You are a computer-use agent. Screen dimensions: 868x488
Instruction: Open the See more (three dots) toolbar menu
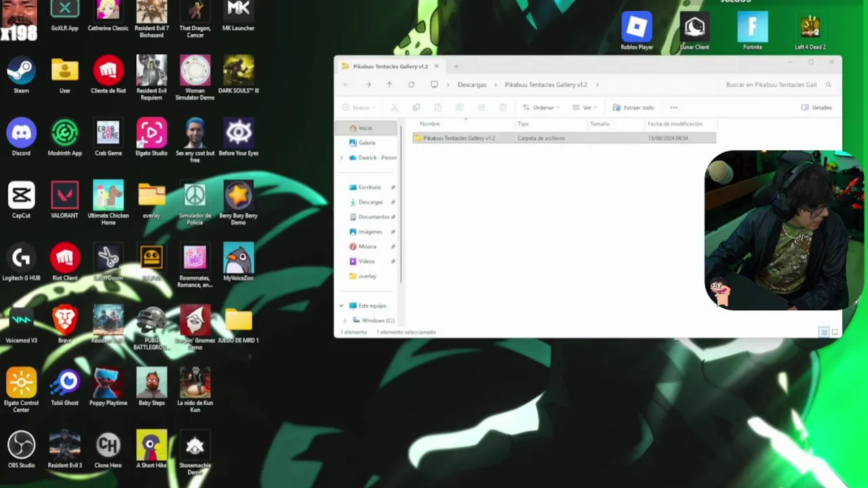point(673,107)
